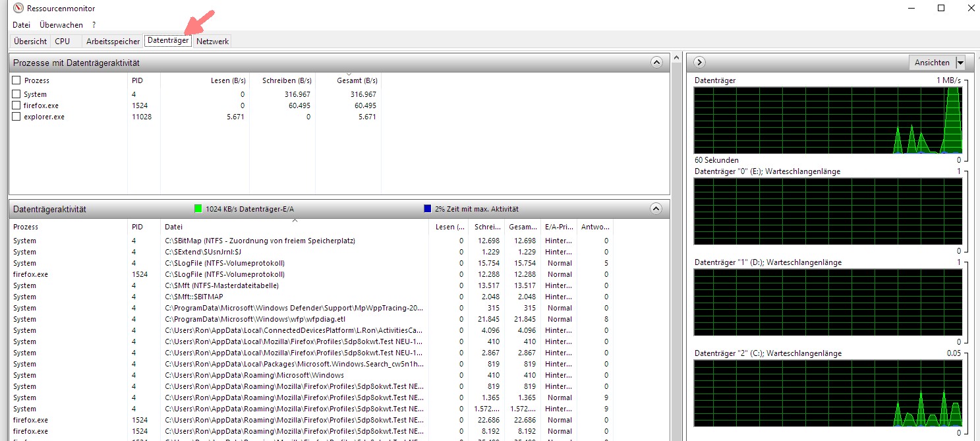Collapse the Prozesse mit Datenträgeraktivität section

[656, 63]
